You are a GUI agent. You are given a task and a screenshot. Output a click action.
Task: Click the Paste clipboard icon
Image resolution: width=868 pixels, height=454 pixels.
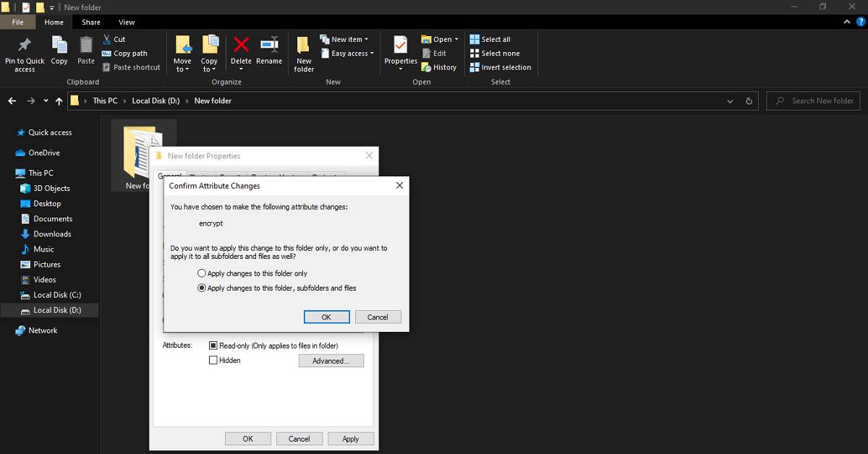[x=86, y=45]
